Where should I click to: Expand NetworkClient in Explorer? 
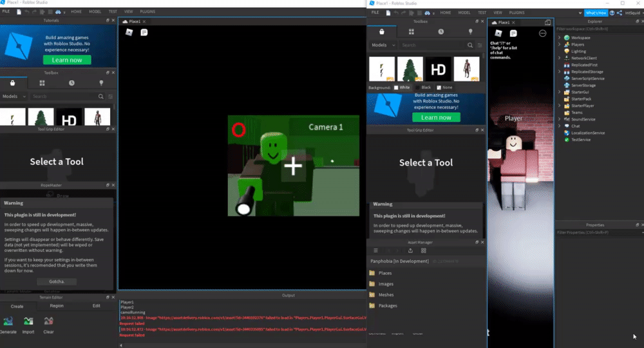[559, 58]
